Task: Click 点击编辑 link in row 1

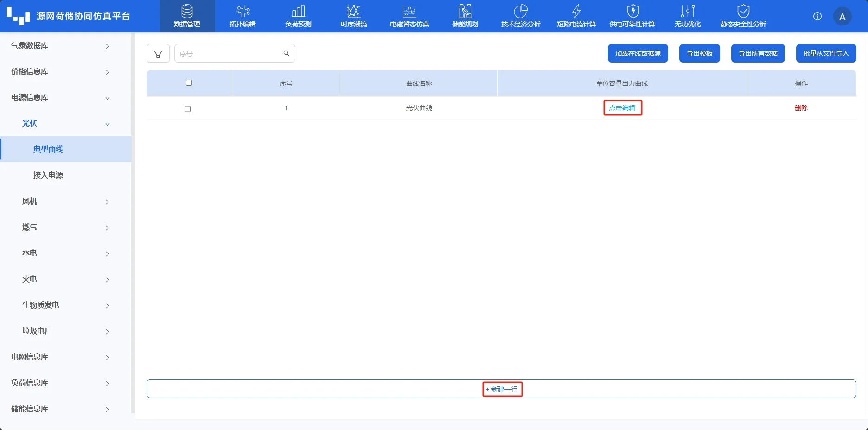Action: coord(622,108)
